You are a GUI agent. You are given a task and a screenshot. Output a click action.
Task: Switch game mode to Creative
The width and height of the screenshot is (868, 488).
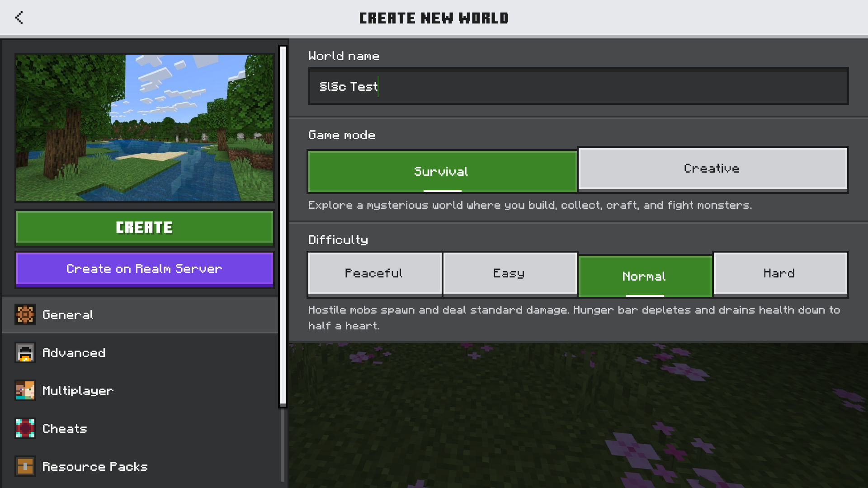coord(712,168)
